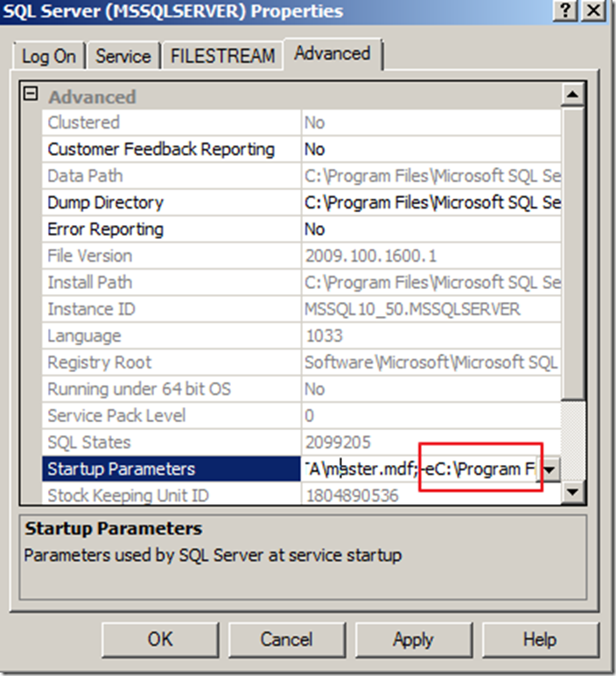
Task: Click the vertical scrollbar thumb
Action: click(572, 253)
